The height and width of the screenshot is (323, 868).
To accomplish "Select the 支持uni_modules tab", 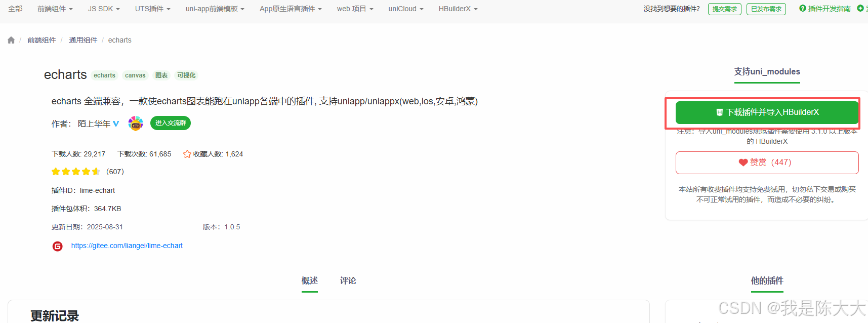I will tap(767, 72).
